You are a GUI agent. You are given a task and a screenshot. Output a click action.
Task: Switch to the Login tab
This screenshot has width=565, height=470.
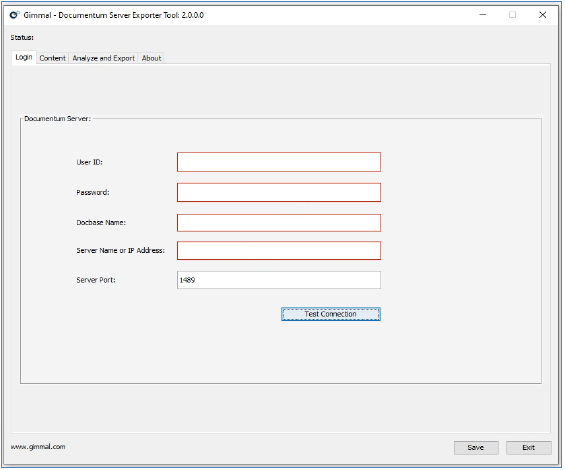(x=24, y=57)
